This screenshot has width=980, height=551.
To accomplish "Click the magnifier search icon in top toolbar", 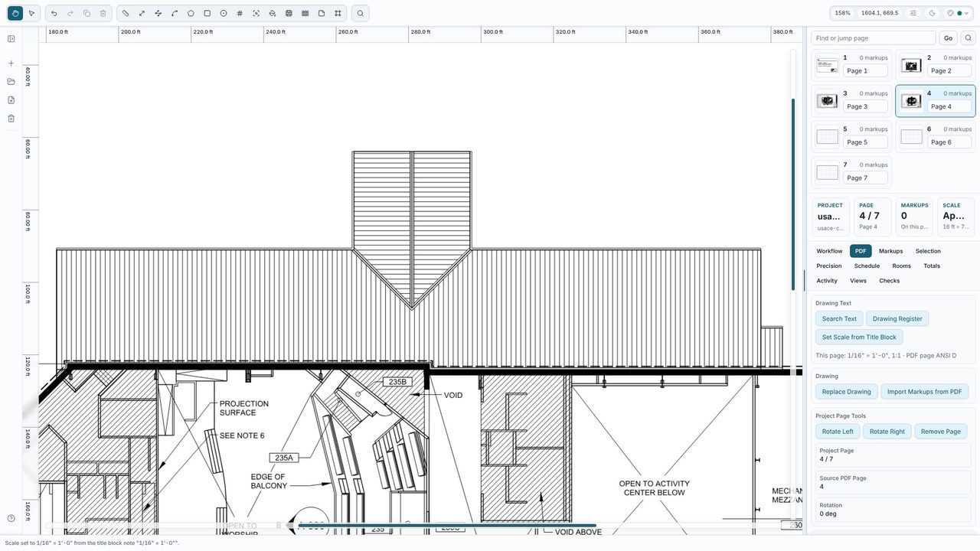I will [x=361, y=13].
